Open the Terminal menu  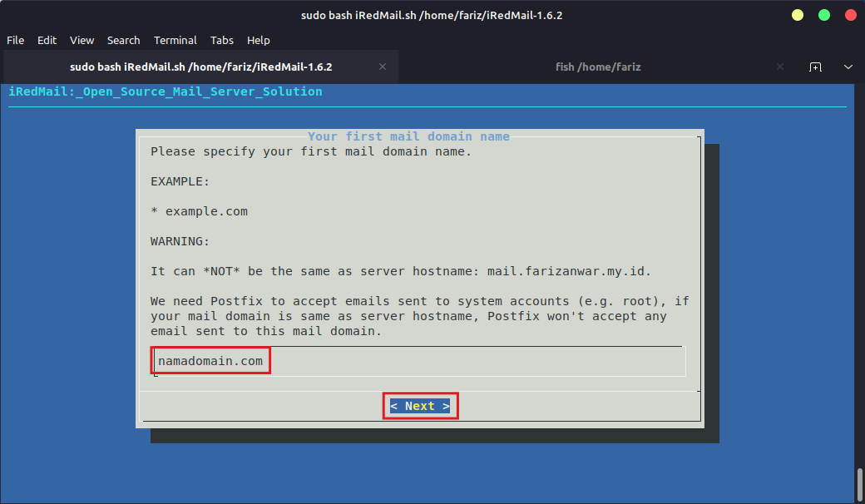click(x=175, y=40)
